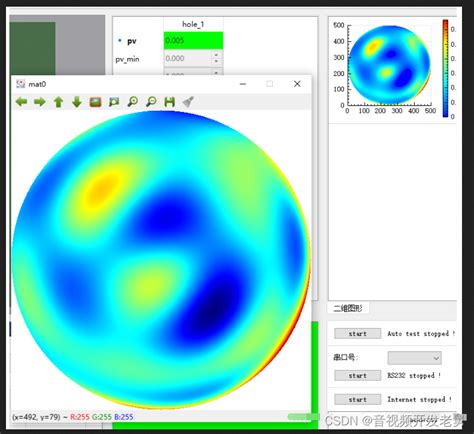Pan right with green right arrow
The height and width of the screenshot is (434, 474).
coord(40,101)
